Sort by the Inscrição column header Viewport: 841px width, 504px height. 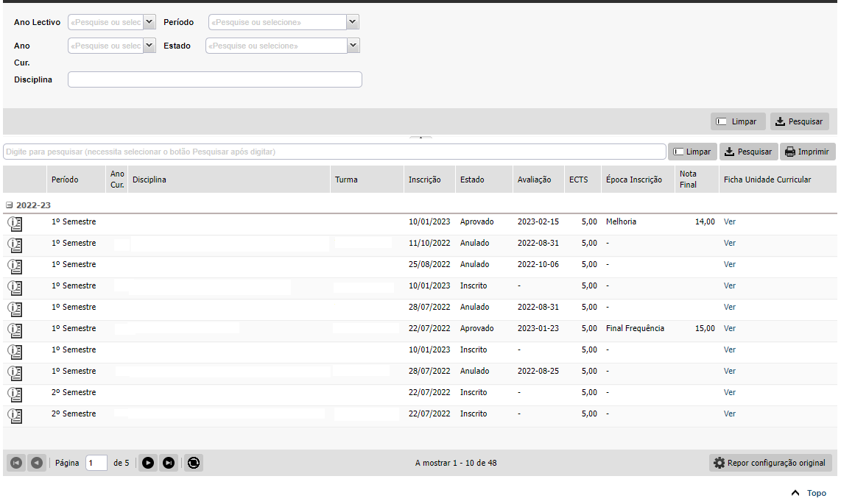tap(424, 180)
